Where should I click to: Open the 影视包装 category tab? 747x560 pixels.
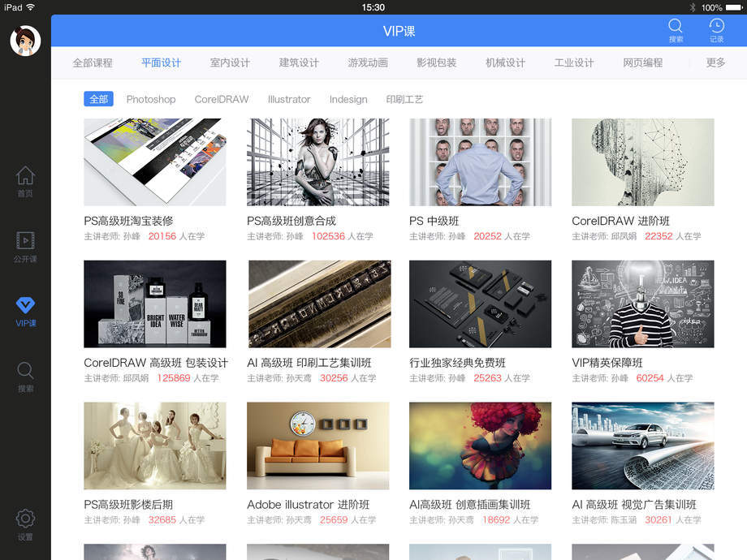pyautogui.click(x=436, y=62)
